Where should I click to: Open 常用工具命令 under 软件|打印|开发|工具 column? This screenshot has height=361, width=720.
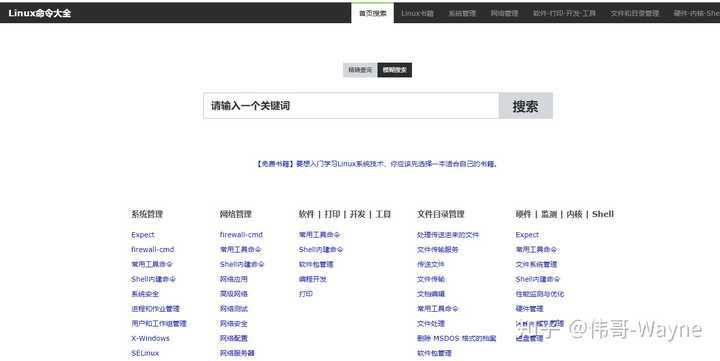(320, 235)
